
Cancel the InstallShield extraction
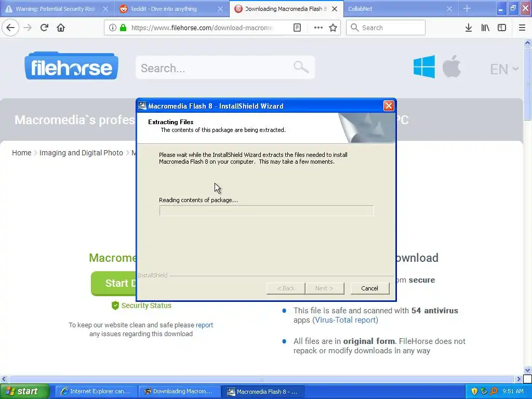pyautogui.click(x=369, y=288)
